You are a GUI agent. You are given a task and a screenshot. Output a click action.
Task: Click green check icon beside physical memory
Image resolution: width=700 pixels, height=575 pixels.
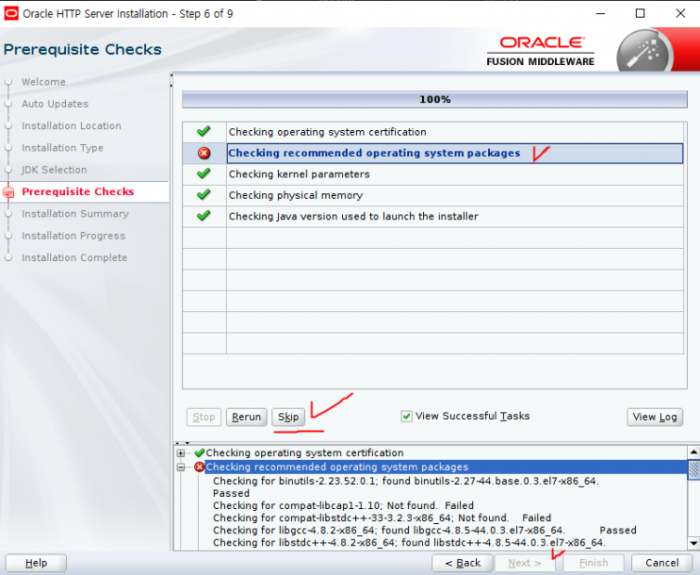[x=204, y=195]
